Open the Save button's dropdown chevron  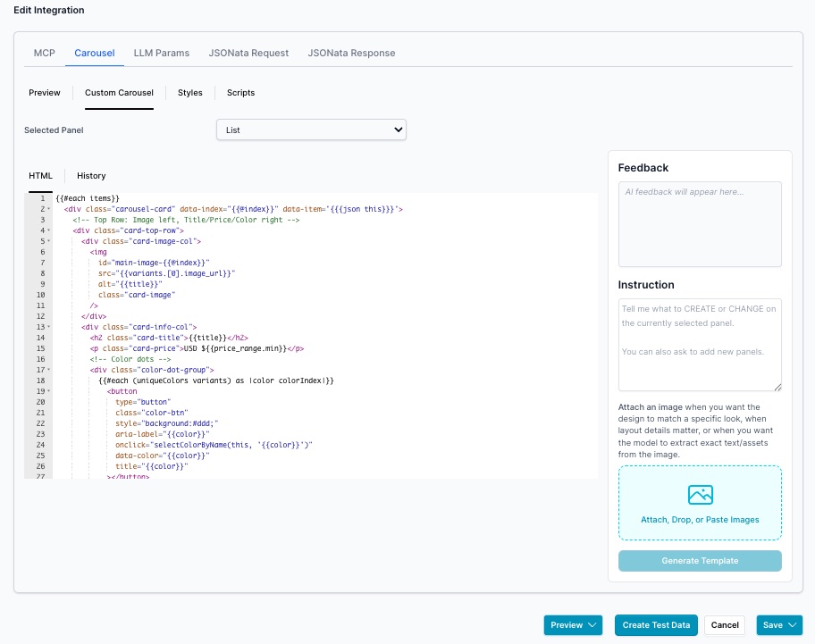(792, 625)
